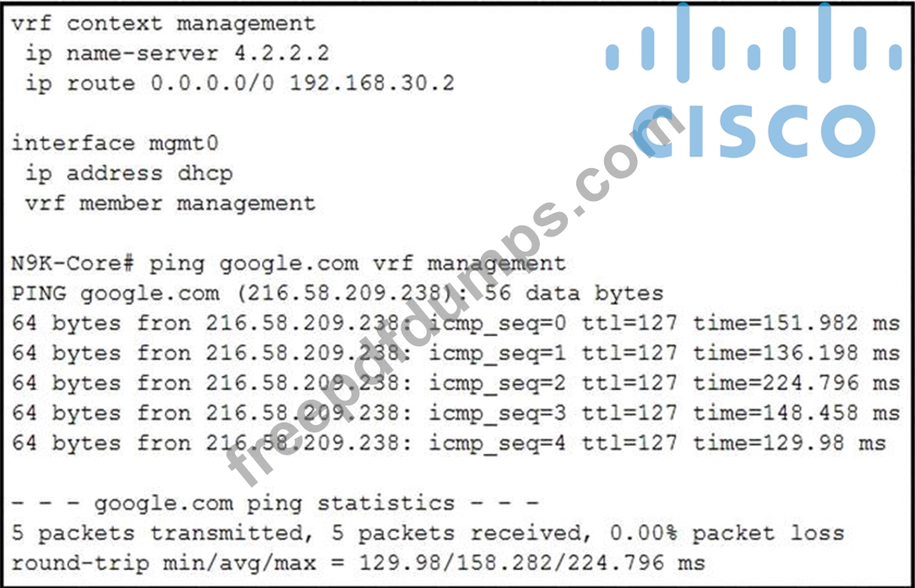Select the 'ip name-server 4.2.2.2' line
915x588 pixels.
point(177,54)
